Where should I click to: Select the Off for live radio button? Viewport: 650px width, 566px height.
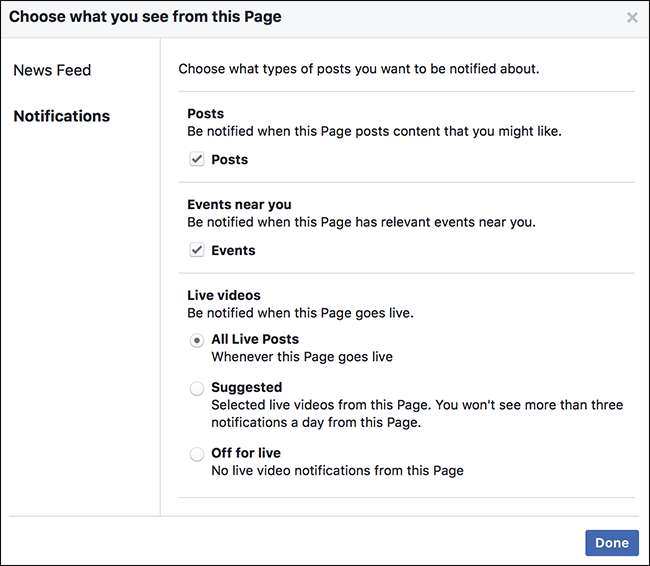[x=197, y=454]
